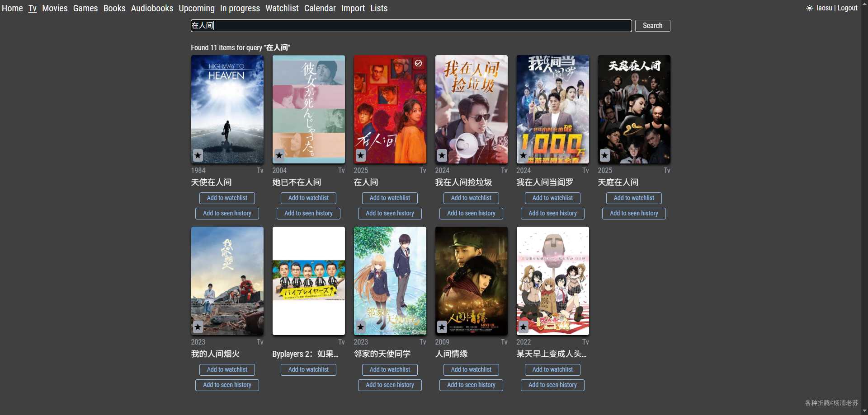868x415 pixels.
Task: Add 天庭在人间 to watchlist
Action: [x=634, y=198]
